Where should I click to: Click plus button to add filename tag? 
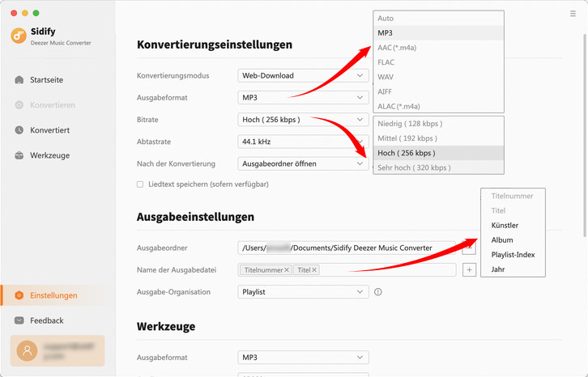469,270
